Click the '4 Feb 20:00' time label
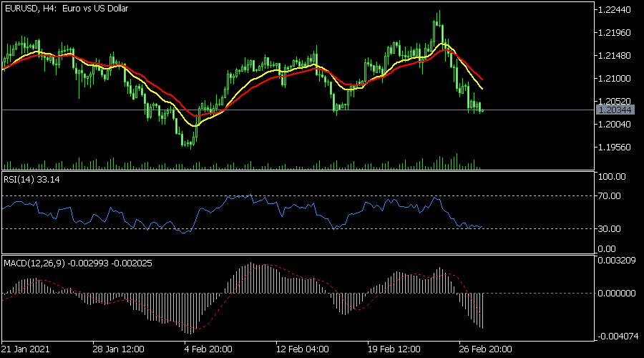This screenshot has height=358, width=644. (208, 349)
